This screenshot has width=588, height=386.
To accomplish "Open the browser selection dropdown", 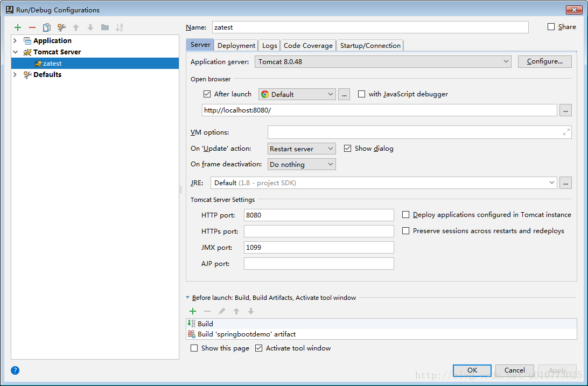I will (297, 94).
